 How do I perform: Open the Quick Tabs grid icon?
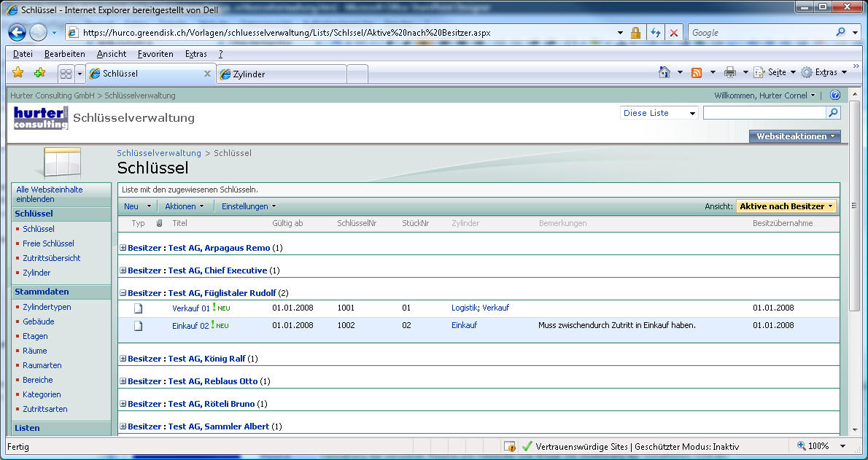point(66,74)
